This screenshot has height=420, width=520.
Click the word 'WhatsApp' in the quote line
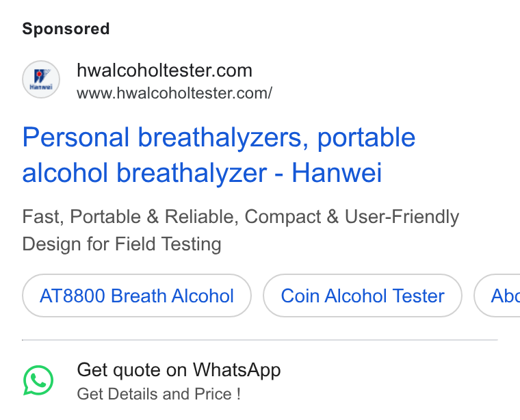coord(237,370)
